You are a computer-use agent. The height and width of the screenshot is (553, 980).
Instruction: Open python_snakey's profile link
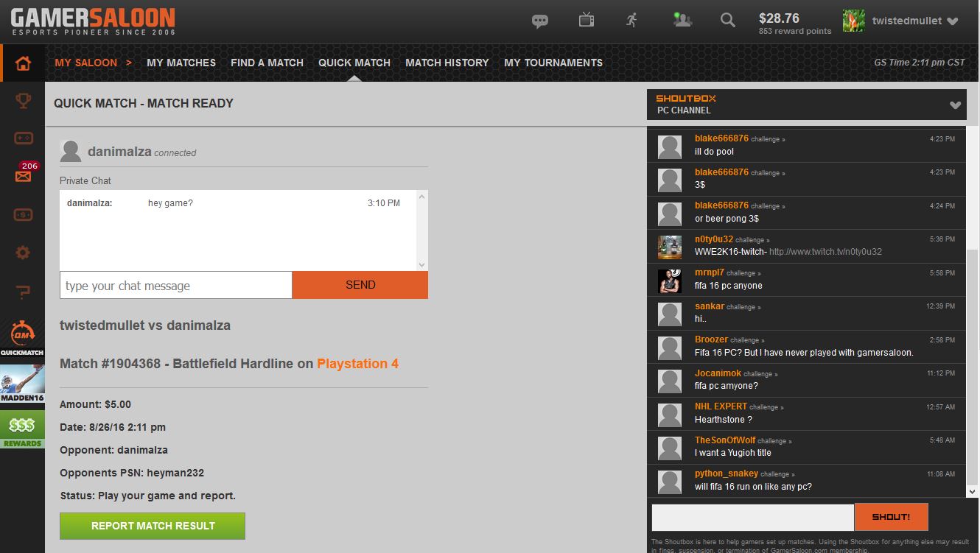point(727,474)
